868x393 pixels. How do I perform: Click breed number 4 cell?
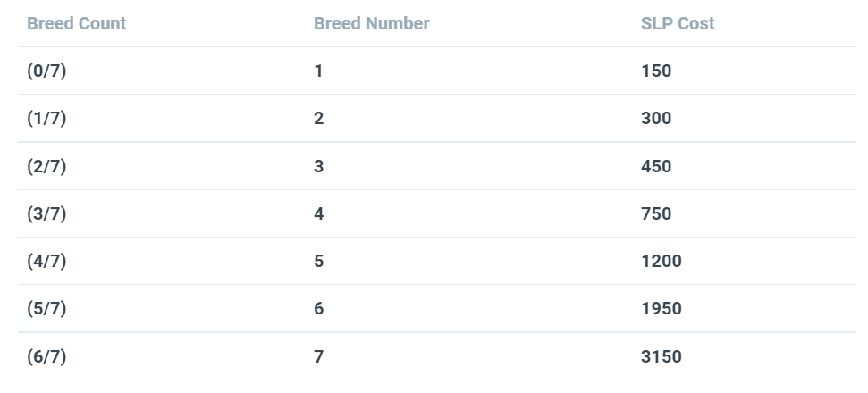(x=319, y=213)
